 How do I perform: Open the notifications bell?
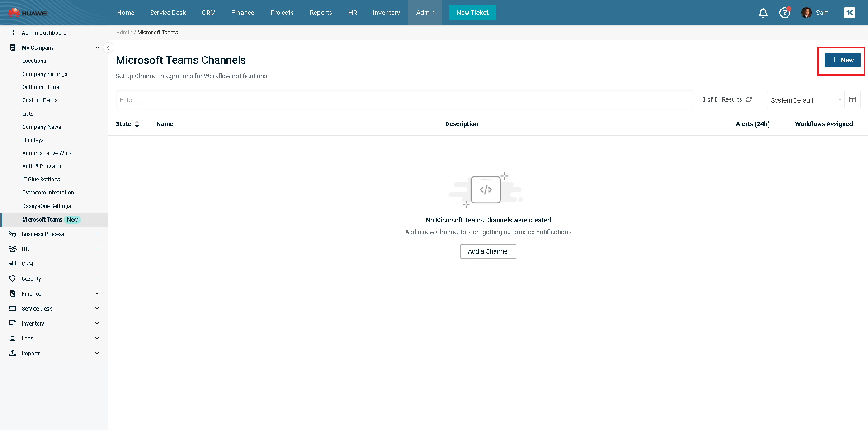[x=763, y=13]
